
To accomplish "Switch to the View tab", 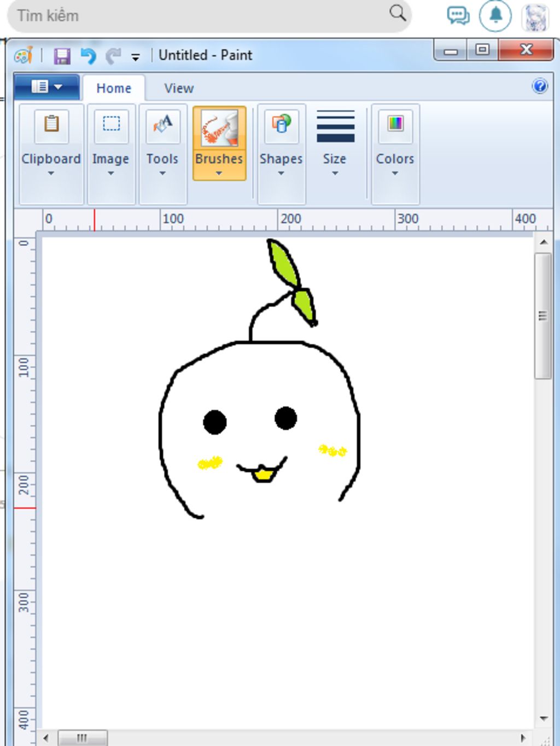I will click(178, 88).
